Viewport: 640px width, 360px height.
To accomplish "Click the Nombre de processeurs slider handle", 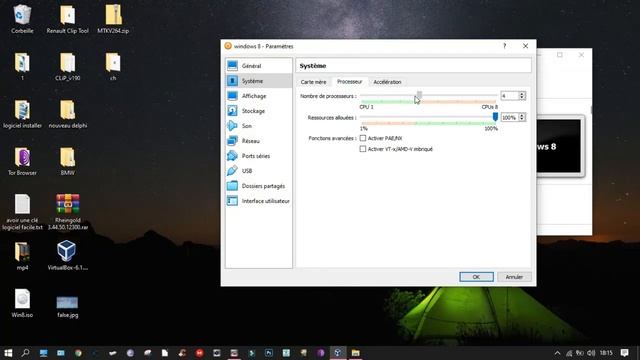I will pyautogui.click(x=419, y=95).
